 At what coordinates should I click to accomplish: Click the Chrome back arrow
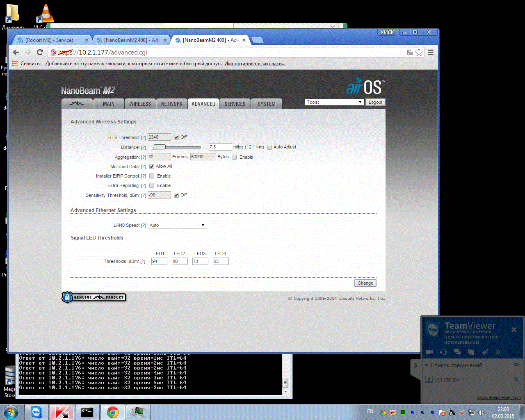pos(16,52)
